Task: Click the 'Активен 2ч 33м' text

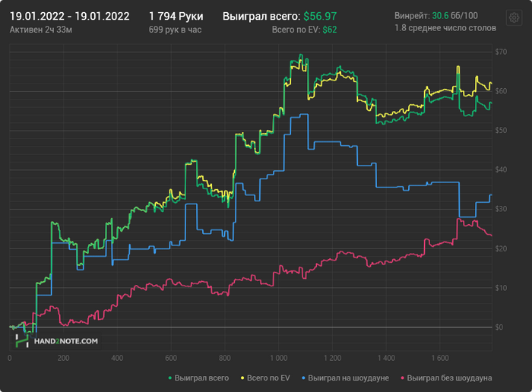Action: coord(41,30)
